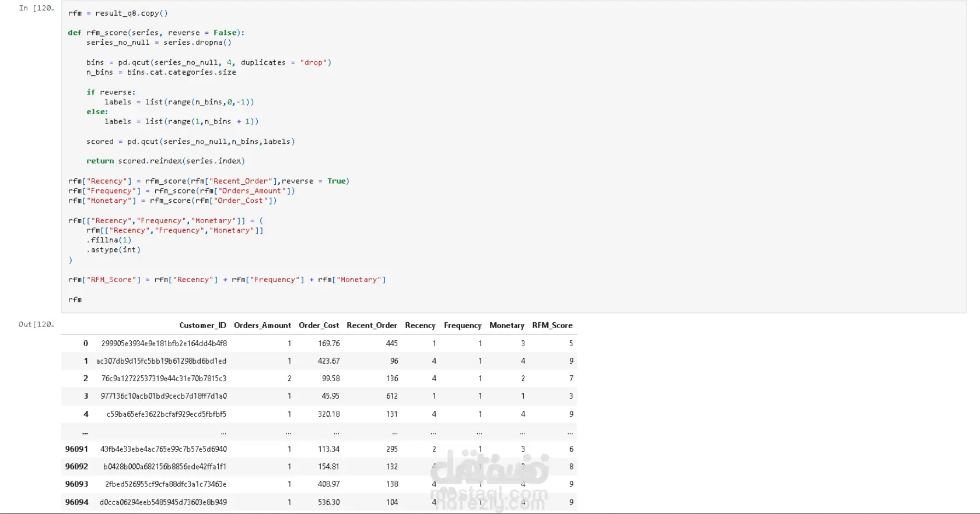Select the Recent_Order column header
Viewport: 980px width, 514px height.
[372, 326]
